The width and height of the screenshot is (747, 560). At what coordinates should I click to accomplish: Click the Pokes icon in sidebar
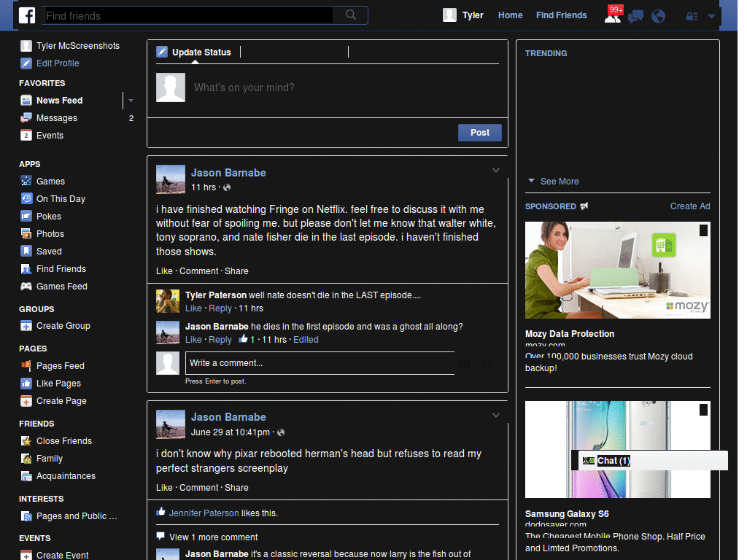(26, 216)
